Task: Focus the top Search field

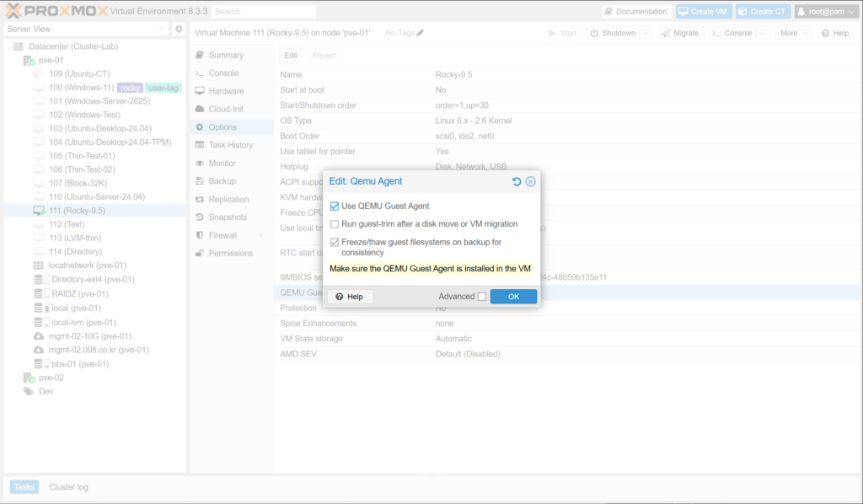Action: point(263,12)
